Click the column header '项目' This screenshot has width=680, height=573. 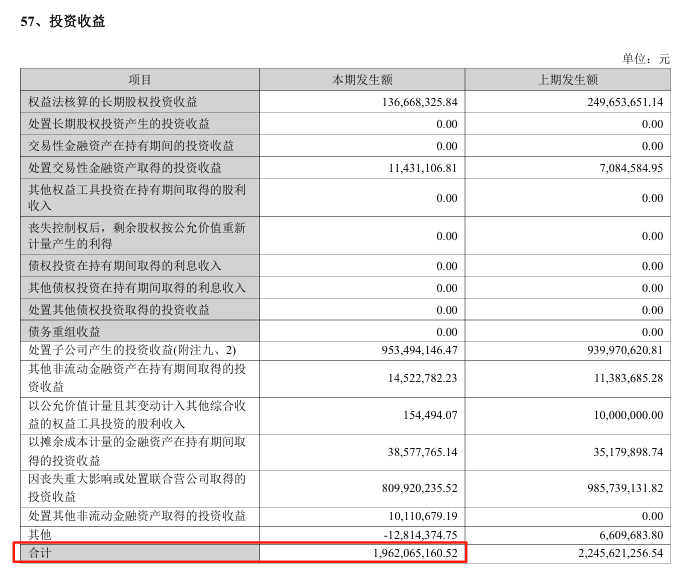tap(140, 80)
